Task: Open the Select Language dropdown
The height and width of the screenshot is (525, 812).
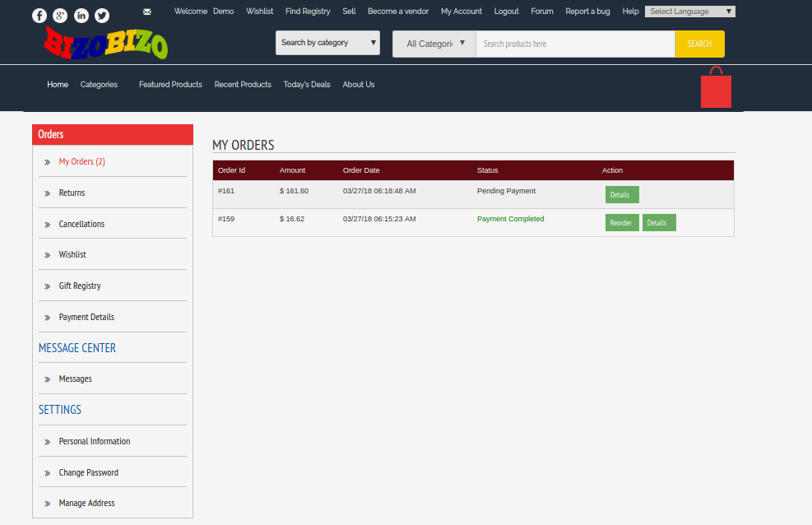Action: (689, 12)
